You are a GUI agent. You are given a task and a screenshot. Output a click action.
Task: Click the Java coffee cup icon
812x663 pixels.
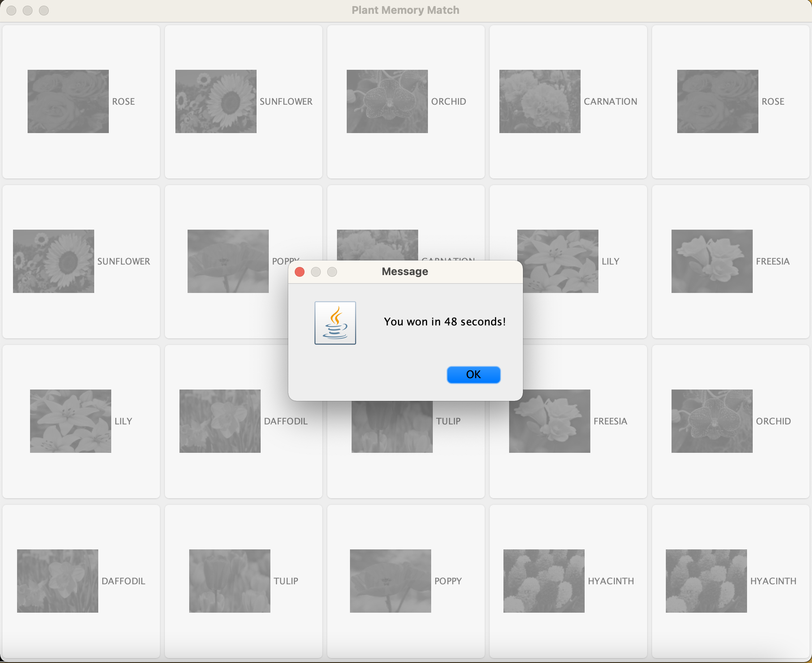[x=335, y=323]
